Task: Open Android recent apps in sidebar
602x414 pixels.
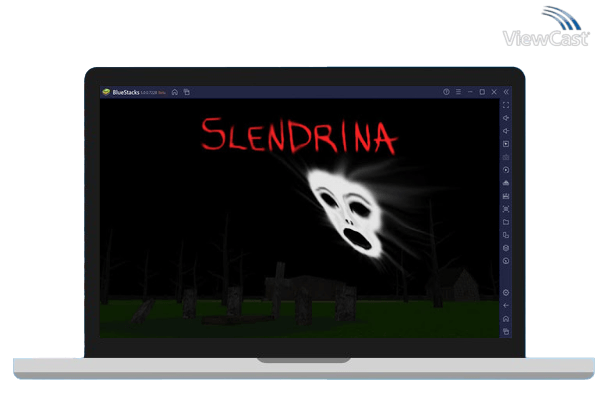Action: point(506,331)
